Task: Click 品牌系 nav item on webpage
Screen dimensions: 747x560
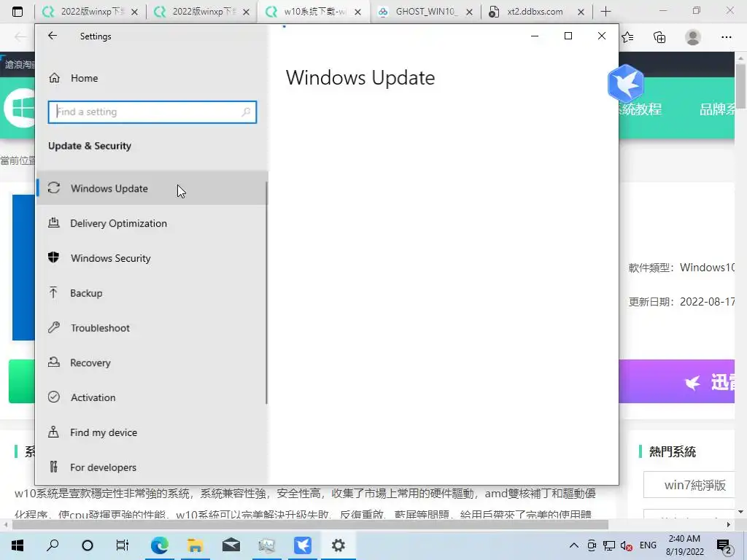Action: (716, 109)
